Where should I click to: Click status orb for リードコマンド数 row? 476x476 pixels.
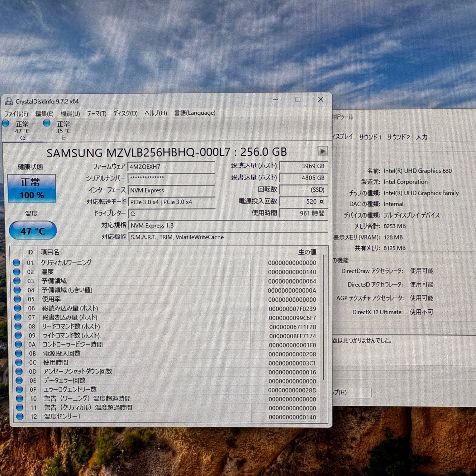(x=18, y=326)
